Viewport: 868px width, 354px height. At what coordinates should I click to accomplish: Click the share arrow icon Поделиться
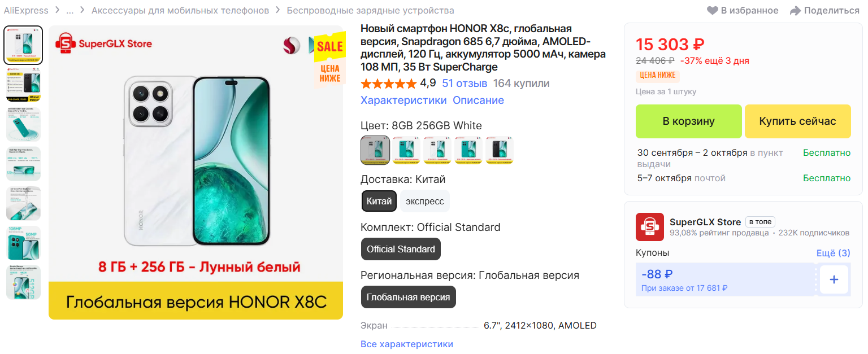click(x=796, y=11)
